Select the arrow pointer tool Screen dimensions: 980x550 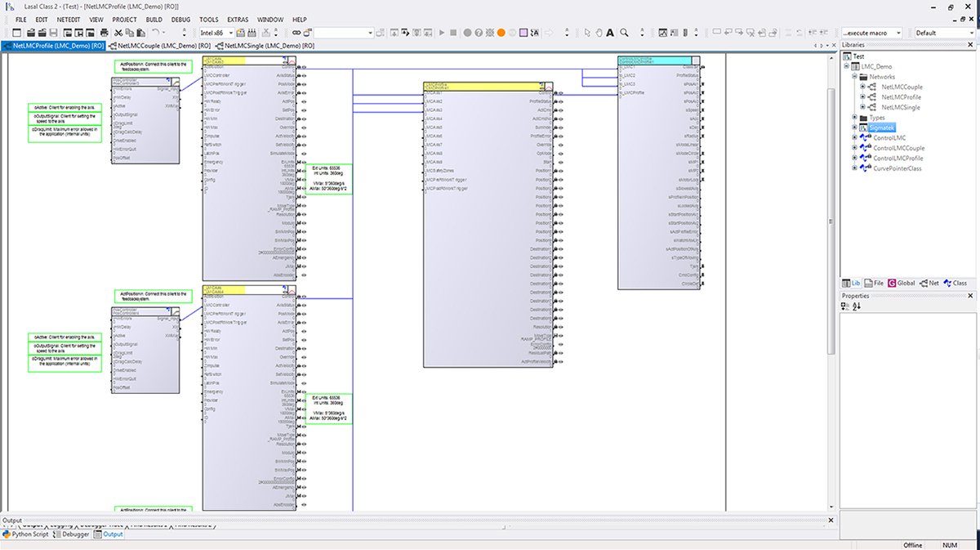(x=587, y=33)
